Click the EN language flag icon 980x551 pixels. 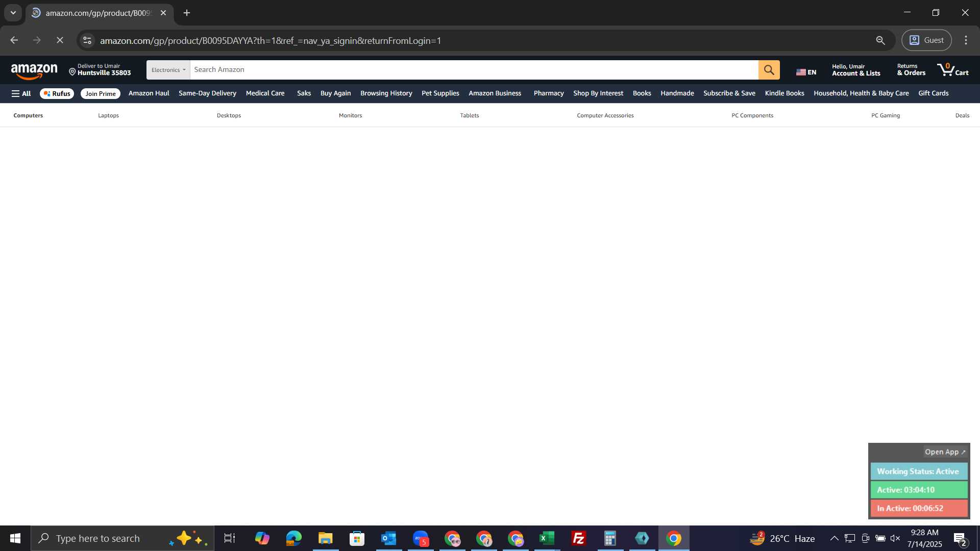(800, 72)
